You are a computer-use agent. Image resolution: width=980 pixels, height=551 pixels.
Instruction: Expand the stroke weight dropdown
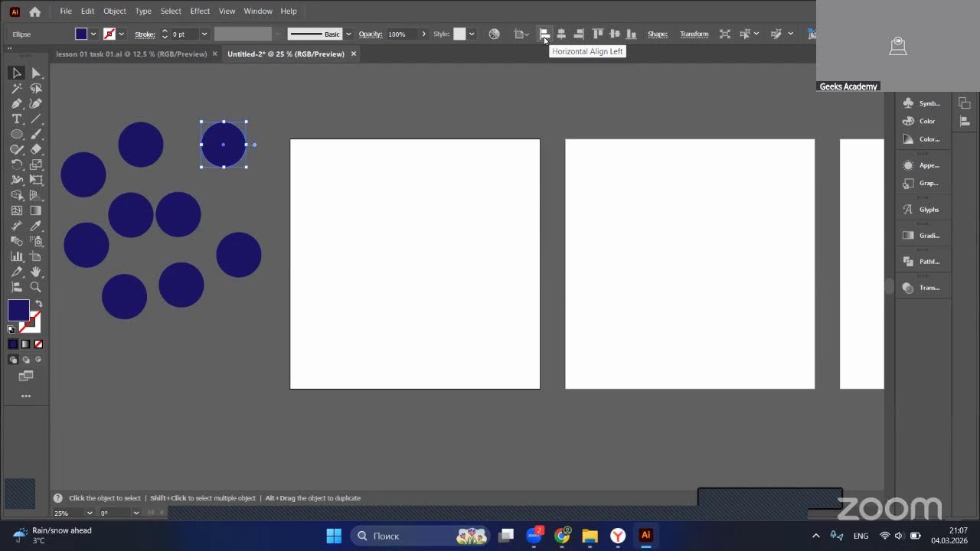coord(204,34)
